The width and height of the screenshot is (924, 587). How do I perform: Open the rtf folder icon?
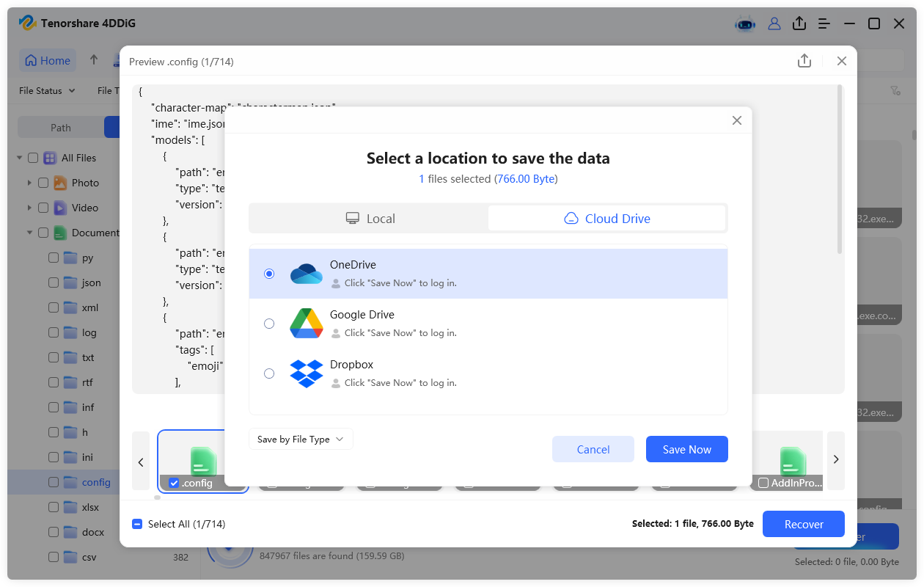[x=70, y=382]
